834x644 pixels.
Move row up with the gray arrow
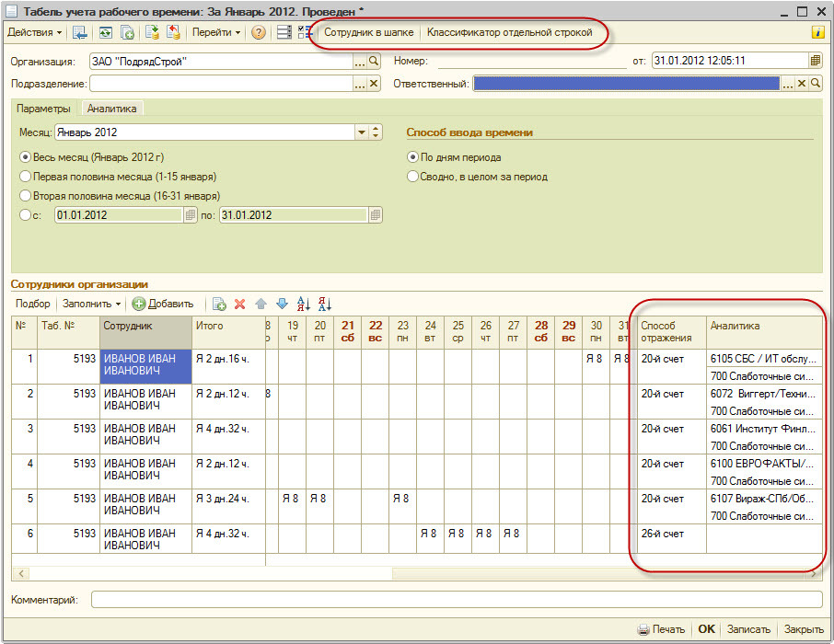click(261, 305)
